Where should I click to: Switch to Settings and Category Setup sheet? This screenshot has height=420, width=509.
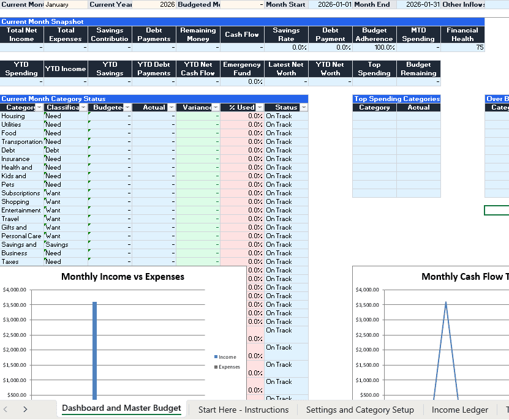pos(360,410)
